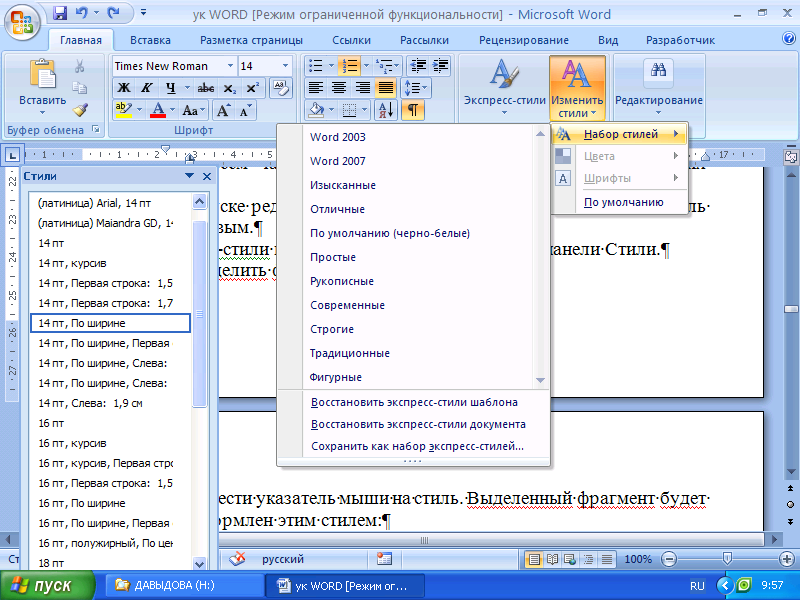Copy selection using the copy icon
Screen dimensions: 800x600
[x=80, y=88]
